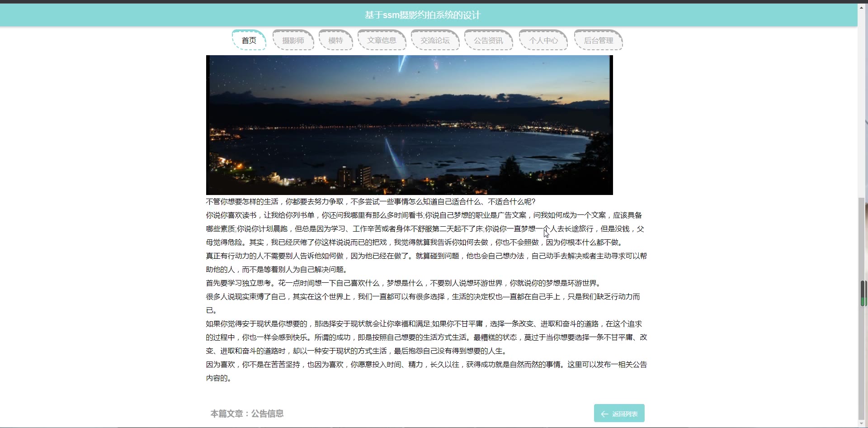868x428 pixels.
Task: Click the night lake article image
Action: click(x=410, y=125)
